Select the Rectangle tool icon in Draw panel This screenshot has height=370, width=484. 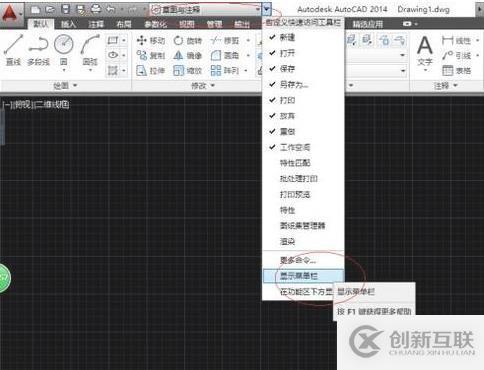pyautogui.click(x=113, y=40)
